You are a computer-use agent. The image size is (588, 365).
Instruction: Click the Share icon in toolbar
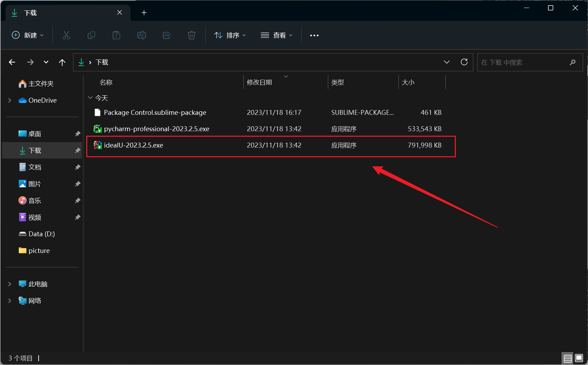tap(167, 35)
